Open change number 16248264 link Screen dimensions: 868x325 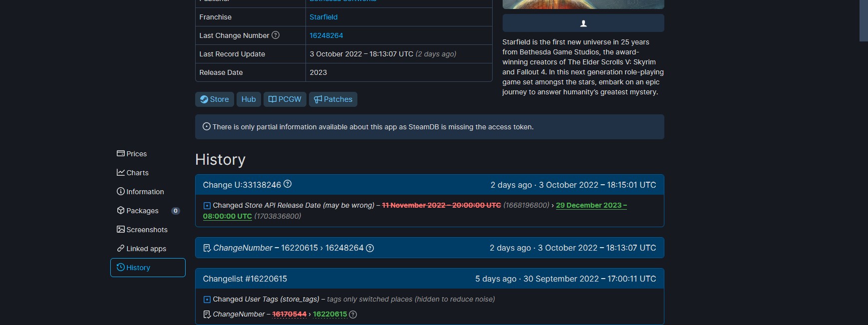(x=326, y=35)
